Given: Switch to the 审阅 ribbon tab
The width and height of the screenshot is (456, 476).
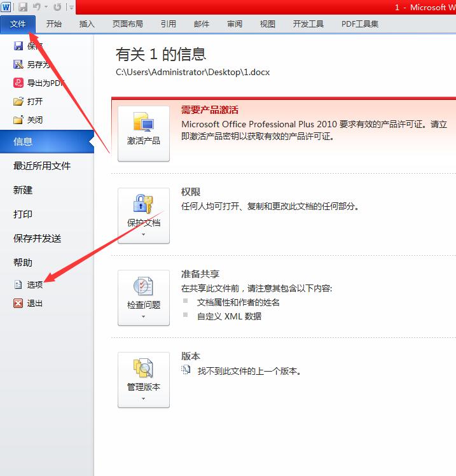Looking at the screenshot, I should point(235,24).
